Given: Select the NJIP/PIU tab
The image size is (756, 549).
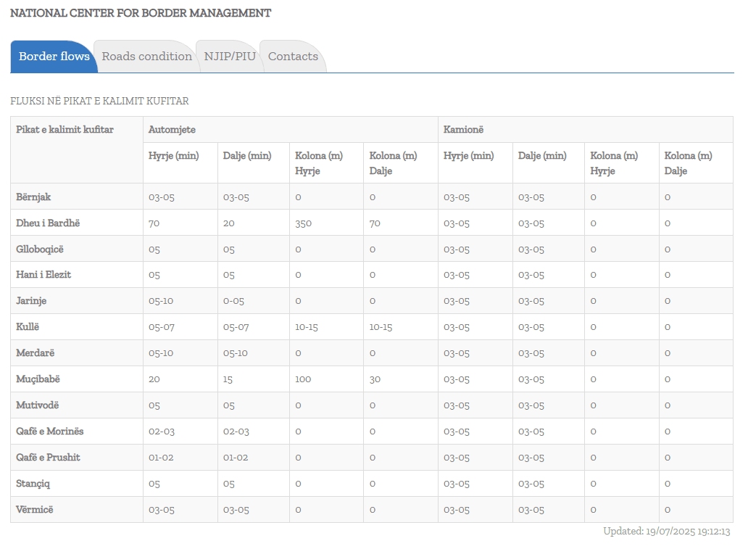Looking at the screenshot, I should [229, 57].
